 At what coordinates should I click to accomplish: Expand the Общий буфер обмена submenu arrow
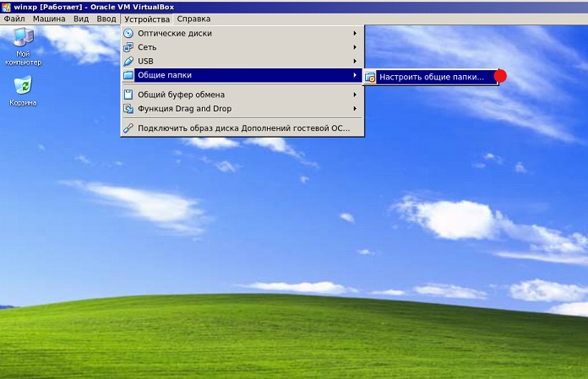(355, 95)
